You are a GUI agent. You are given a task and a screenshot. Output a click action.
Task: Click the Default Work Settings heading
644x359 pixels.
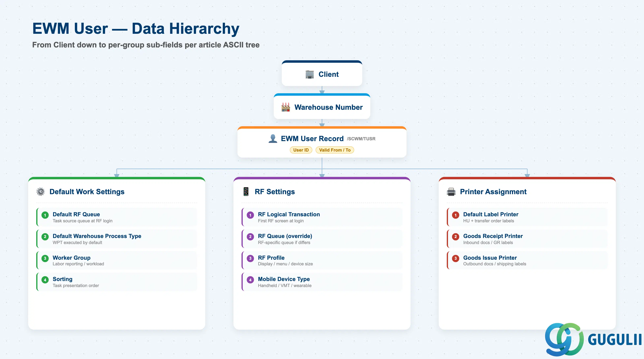click(x=87, y=192)
